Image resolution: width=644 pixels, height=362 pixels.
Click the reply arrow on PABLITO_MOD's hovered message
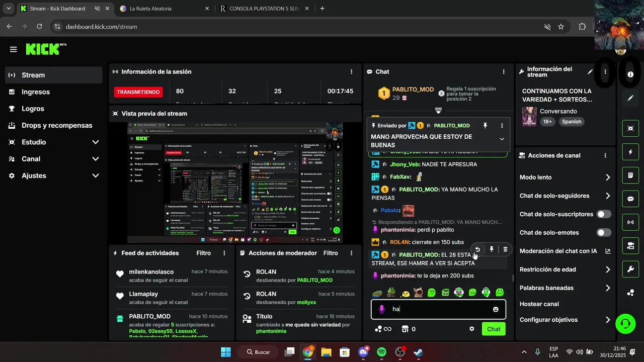[477, 249]
